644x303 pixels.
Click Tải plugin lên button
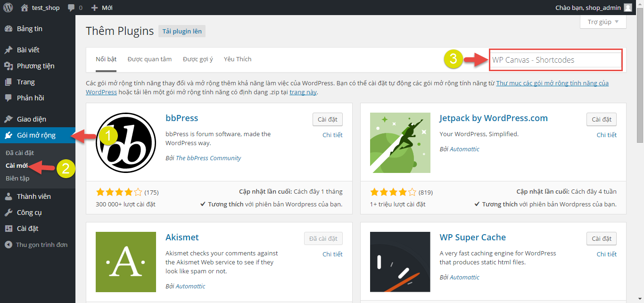pyautogui.click(x=182, y=32)
